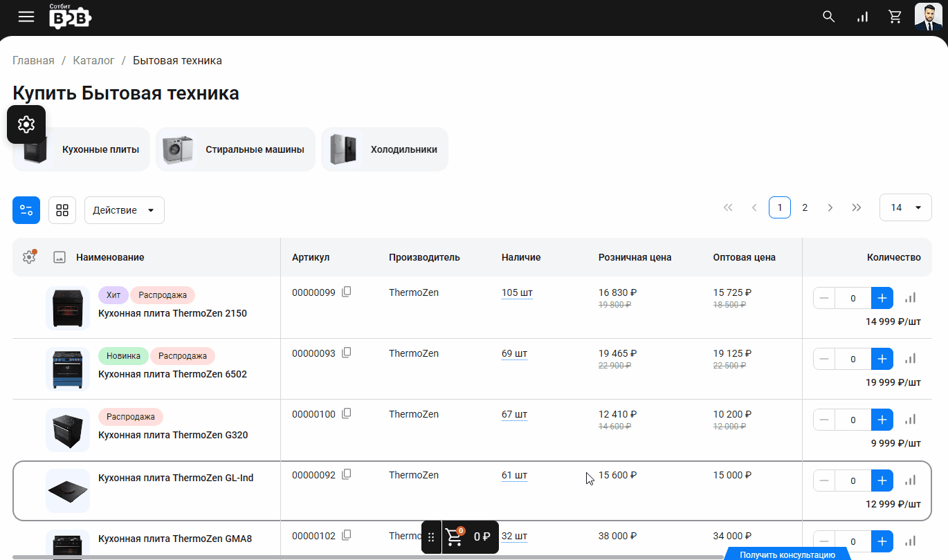Open the hamburger main menu
The height and width of the screenshot is (560, 948).
tap(26, 17)
